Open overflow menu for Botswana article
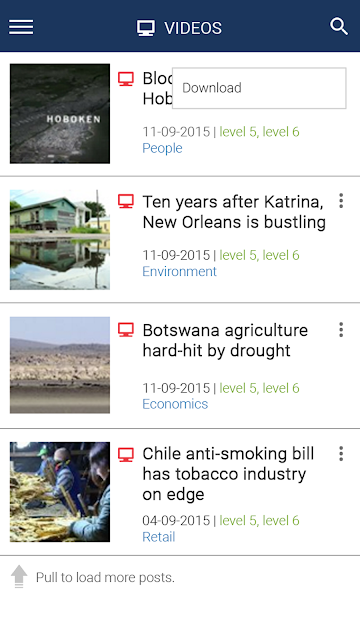The height and width of the screenshot is (640, 360). click(x=341, y=329)
